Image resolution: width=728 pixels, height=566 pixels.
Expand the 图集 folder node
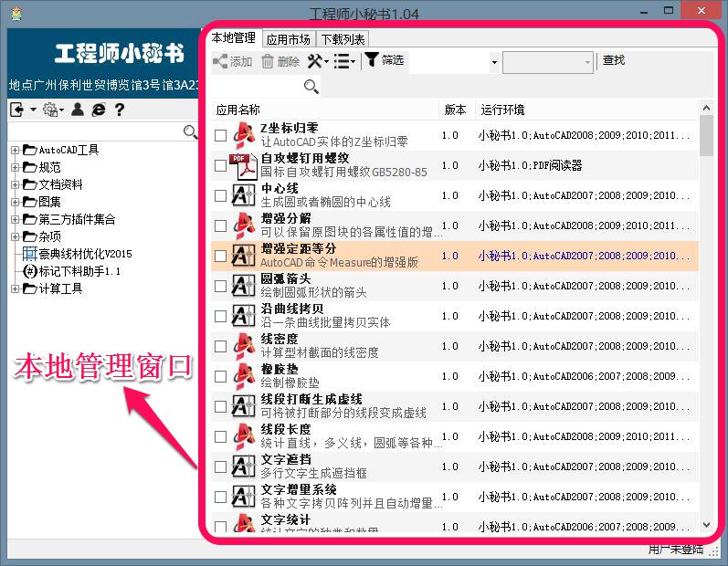15,202
